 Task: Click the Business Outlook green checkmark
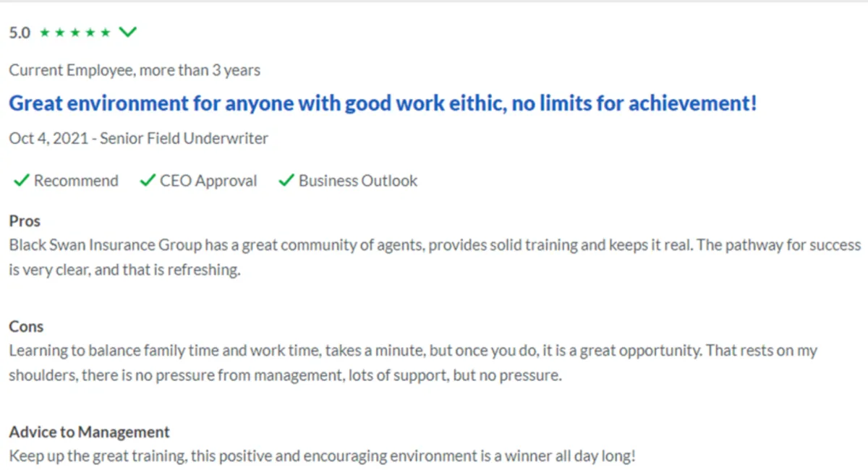(x=286, y=181)
